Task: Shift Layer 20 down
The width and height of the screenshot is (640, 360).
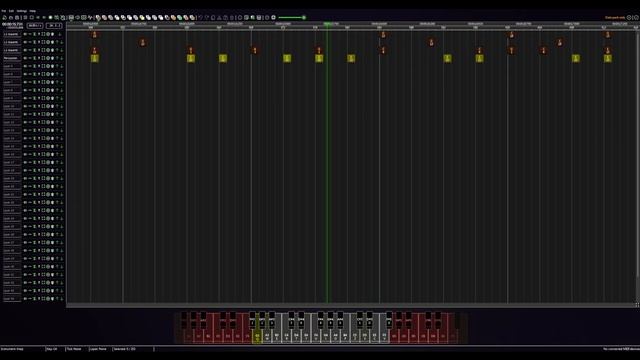Action: pos(61,187)
